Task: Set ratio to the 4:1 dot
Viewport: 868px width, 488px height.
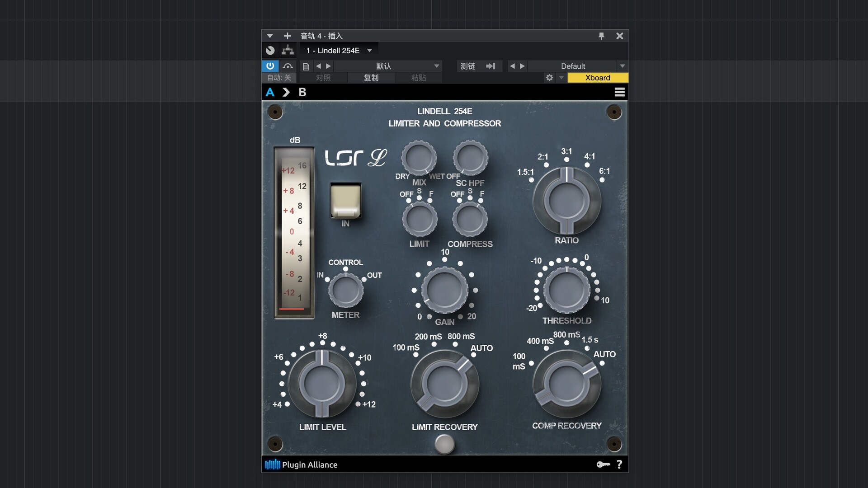Action: (587, 165)
